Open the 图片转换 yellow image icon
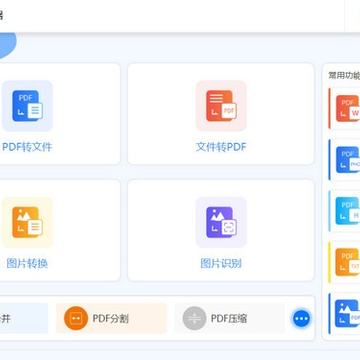 (x=27, y=222)
